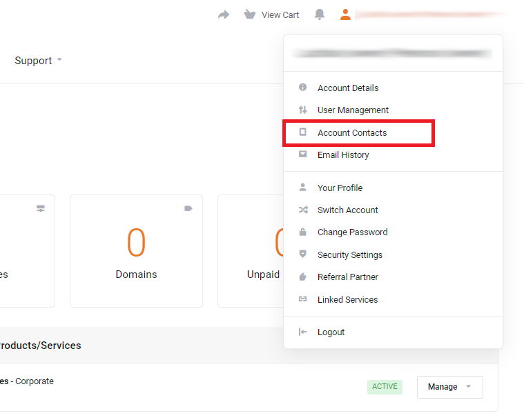
Task: Click the orange user account icon
Action: (x=345, y=14)
